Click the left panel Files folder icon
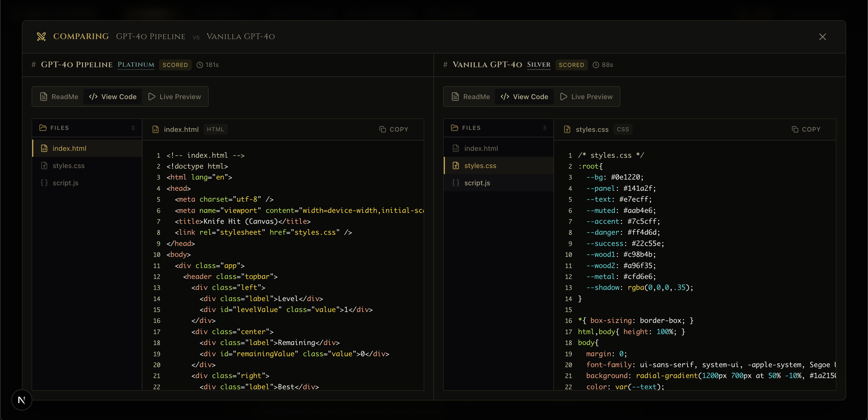The width and height of the screenshot is (868, 420). tap(43, 128)
